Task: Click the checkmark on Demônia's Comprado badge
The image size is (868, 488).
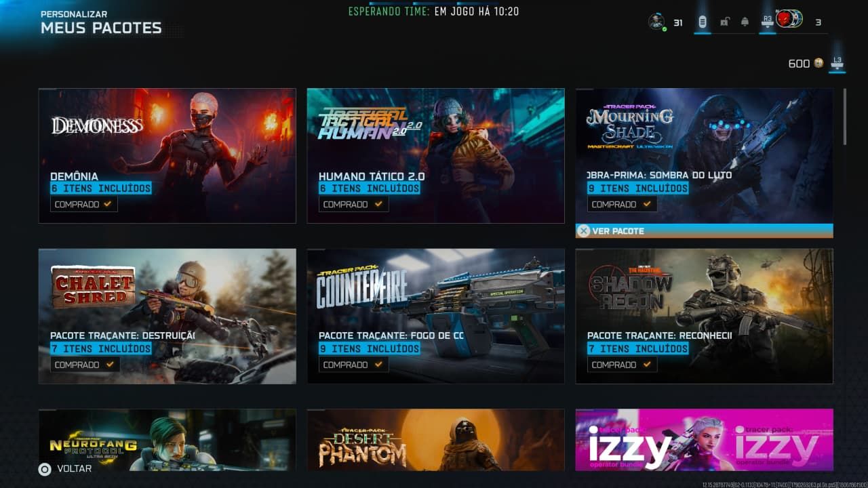Action: pyautogui.click(x=107, y=203)
